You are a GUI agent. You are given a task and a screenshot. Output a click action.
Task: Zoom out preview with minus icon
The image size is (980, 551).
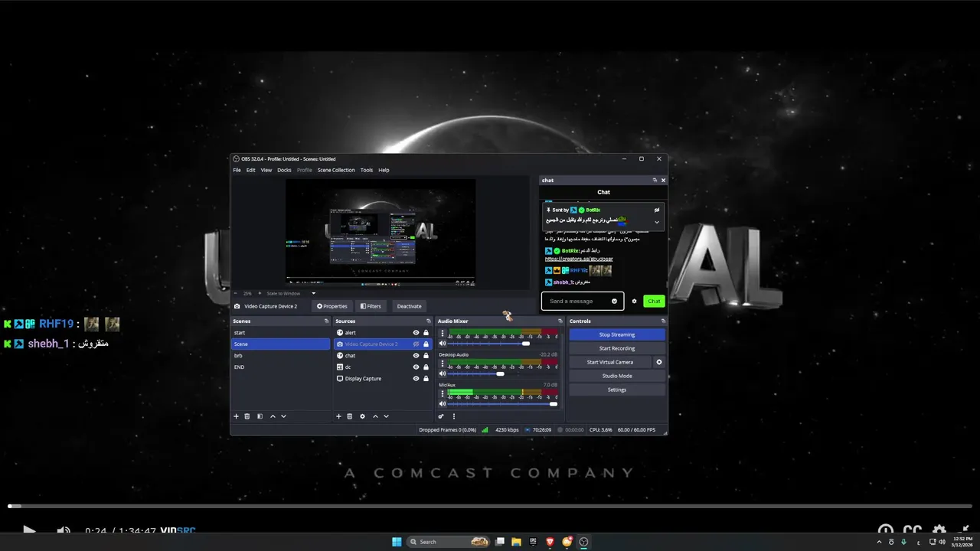point(236,293)
